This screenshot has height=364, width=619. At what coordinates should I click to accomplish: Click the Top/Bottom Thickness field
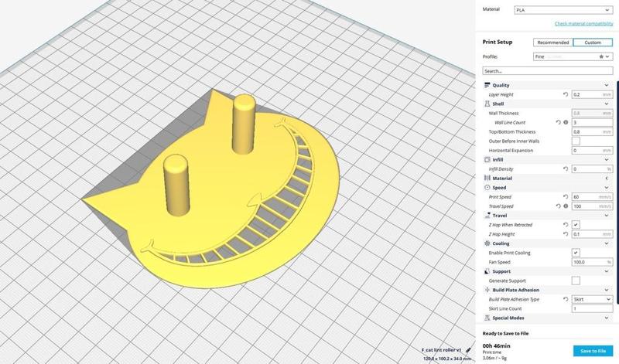[x=592, y=131]
